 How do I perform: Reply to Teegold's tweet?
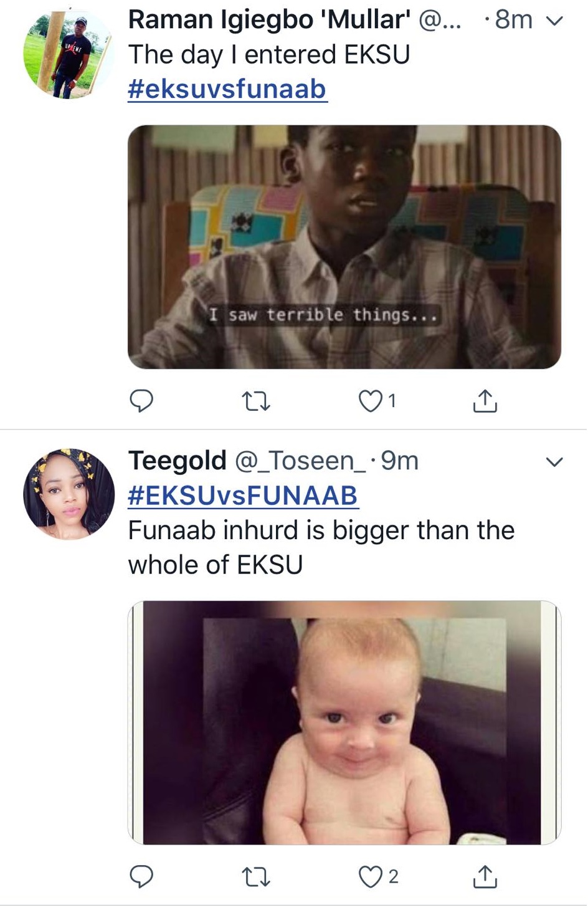click(x=141, y=876)
